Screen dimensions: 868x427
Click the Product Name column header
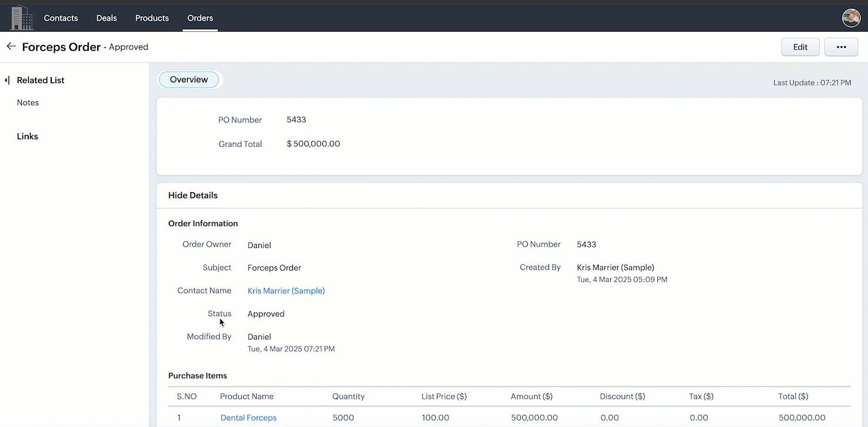coord(246,396)
